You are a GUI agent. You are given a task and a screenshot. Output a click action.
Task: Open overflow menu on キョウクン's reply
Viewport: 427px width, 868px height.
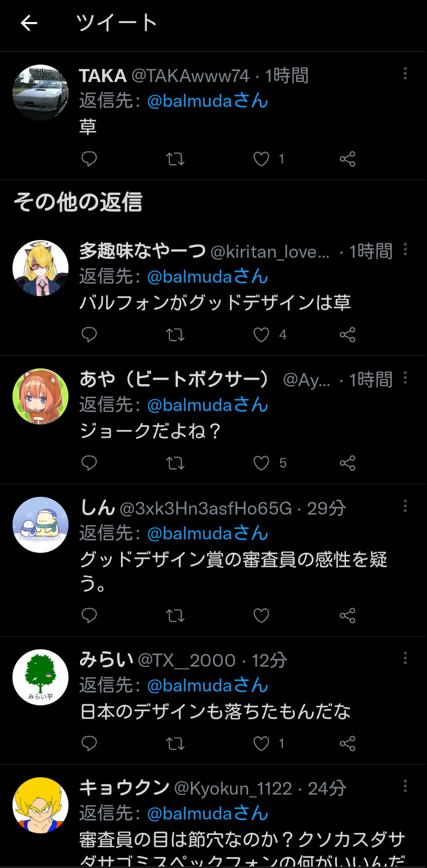click(405, 786)
